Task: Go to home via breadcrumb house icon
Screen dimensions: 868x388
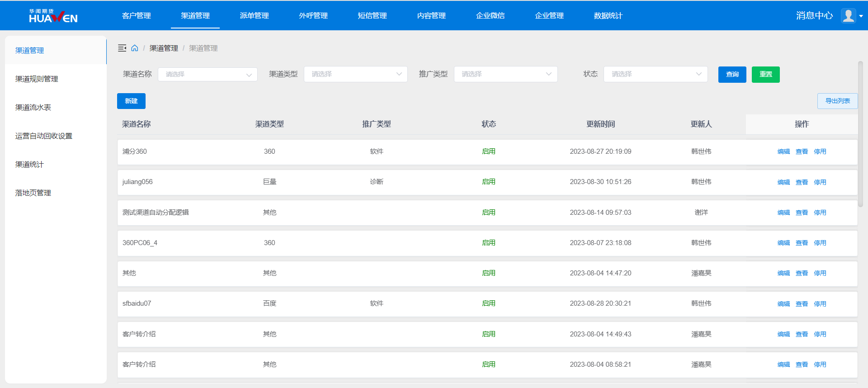Action: point(135,48)
